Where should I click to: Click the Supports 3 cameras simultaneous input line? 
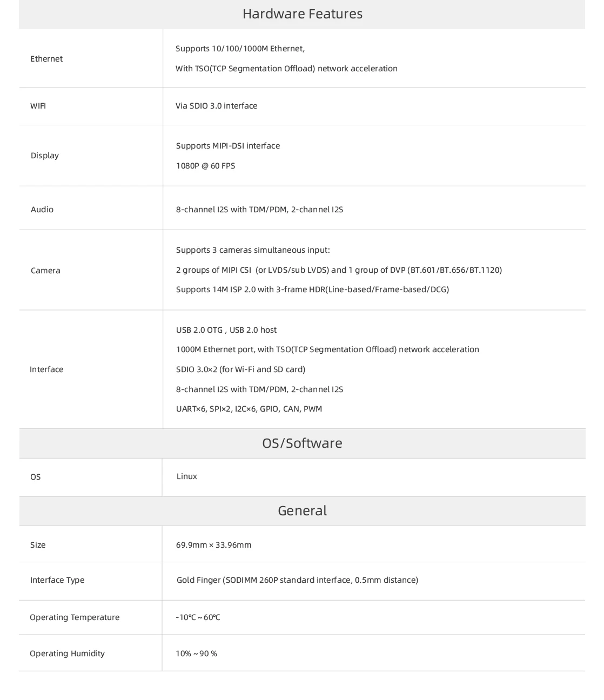coord(253,250)
